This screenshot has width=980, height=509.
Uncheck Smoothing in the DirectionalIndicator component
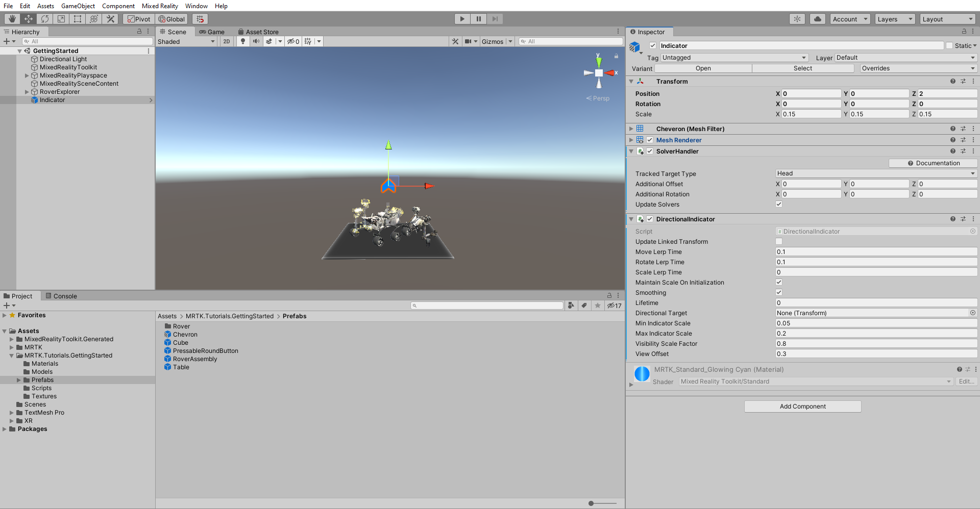click(x=779, y=292)
